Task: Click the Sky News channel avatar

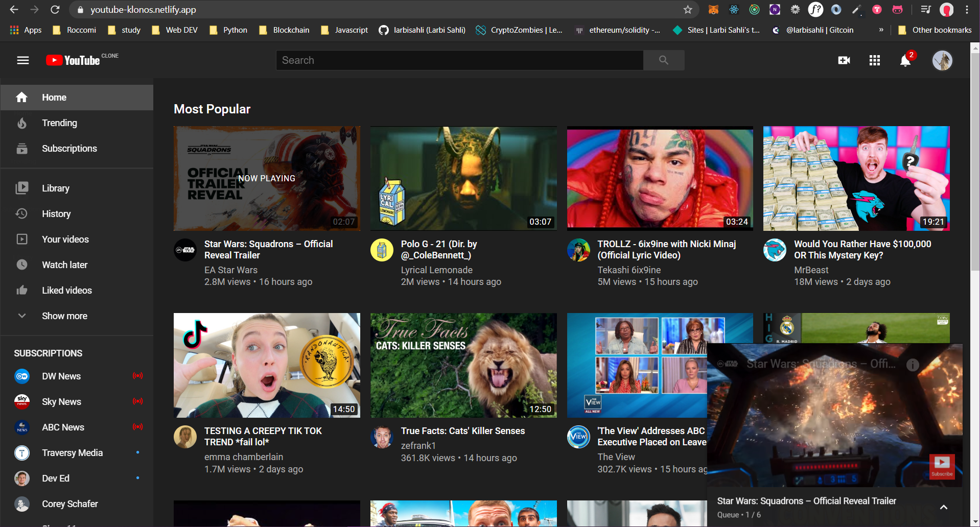Action: 21,401
